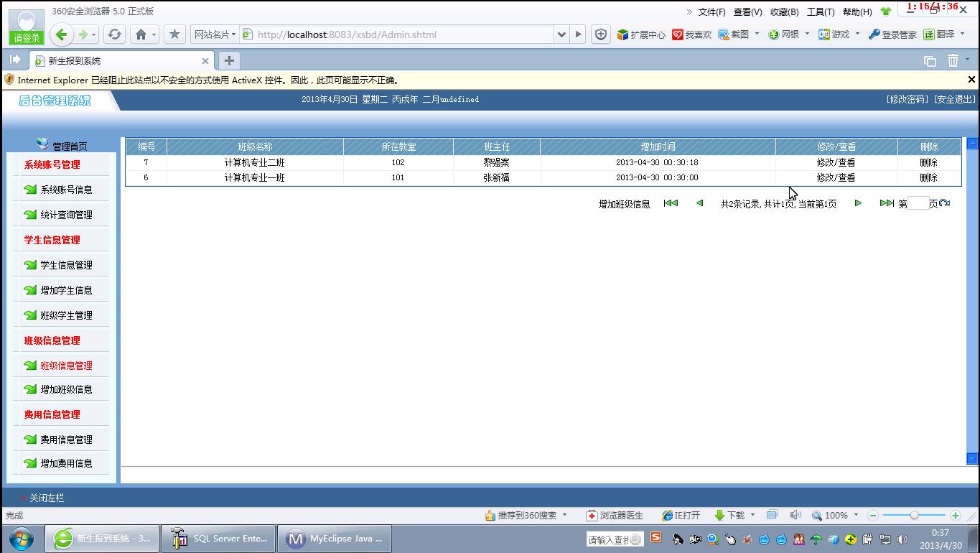980x553 pixels.
Task: Open 修改/查看 for 计算机专业二班
Action: pyautogui.click(x=836, y=162)
